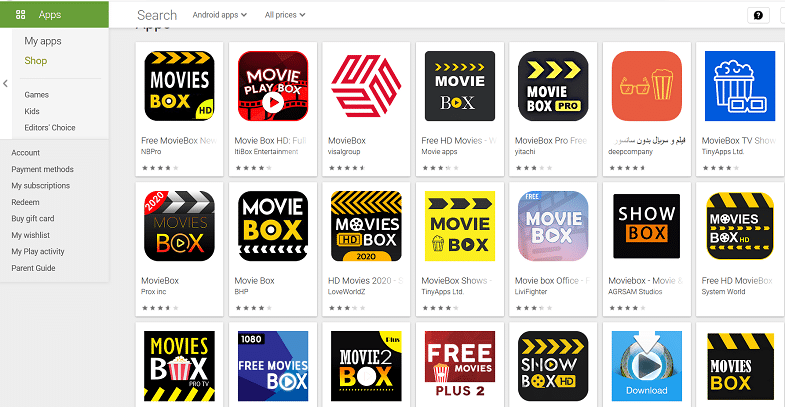Open HD Movies 2020 icon by LoveWorldZ
Viewport: 785px width, 407px height.
[x=366, y=226]
